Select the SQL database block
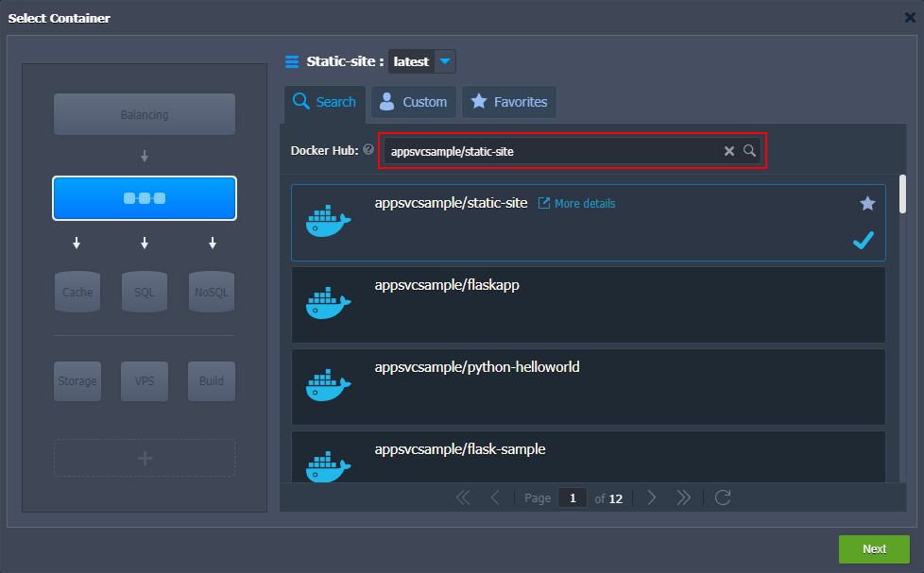This screenshot has width=924, height=573. pos(145,292)
